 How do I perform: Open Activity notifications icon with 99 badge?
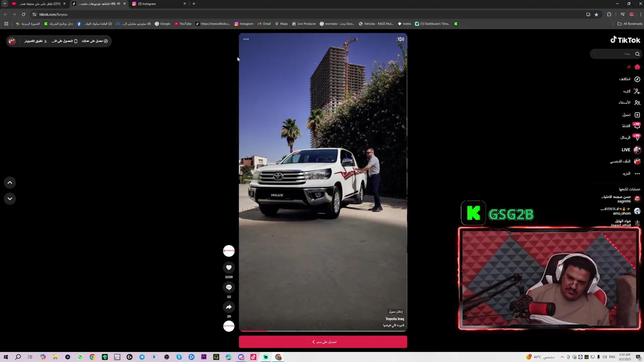tap(637, 125)
